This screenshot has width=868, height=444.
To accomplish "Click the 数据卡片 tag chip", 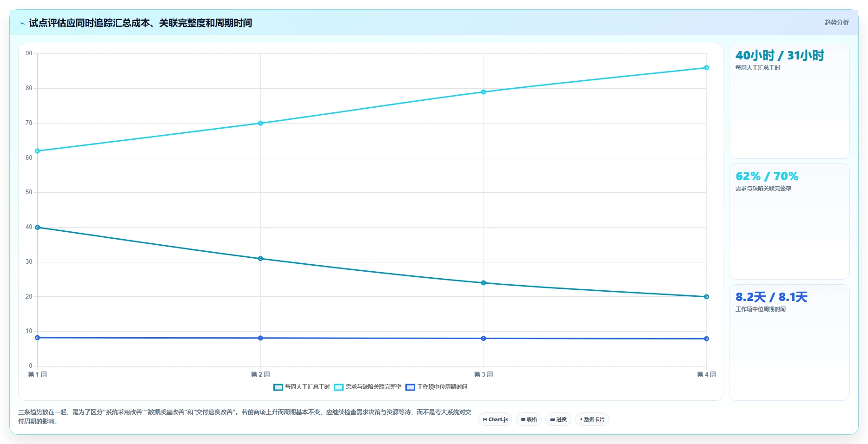I will (x=592, y=419).
